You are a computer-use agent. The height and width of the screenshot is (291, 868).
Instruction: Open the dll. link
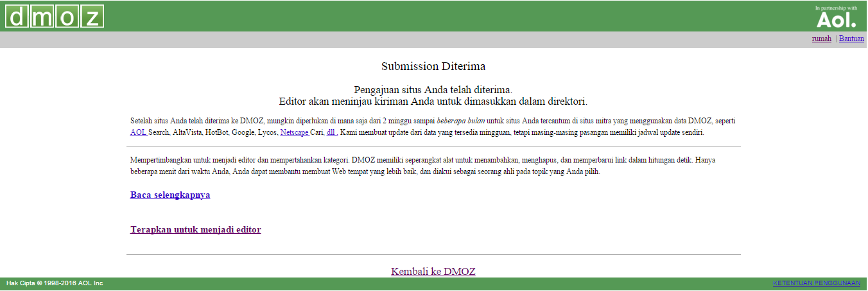332,132
